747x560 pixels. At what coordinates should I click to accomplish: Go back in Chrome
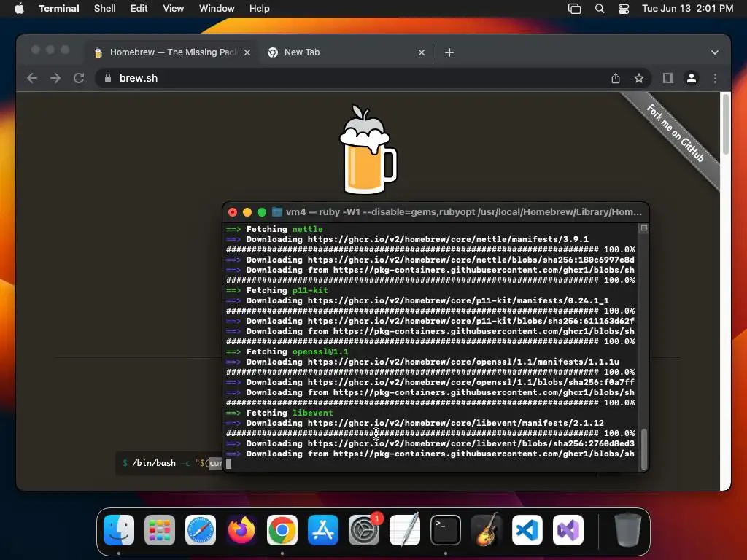point(32,78)
